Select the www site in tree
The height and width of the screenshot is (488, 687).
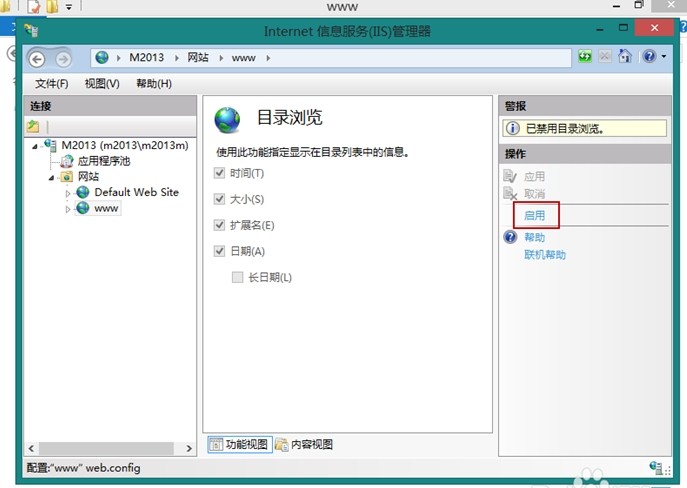(106, 208)
